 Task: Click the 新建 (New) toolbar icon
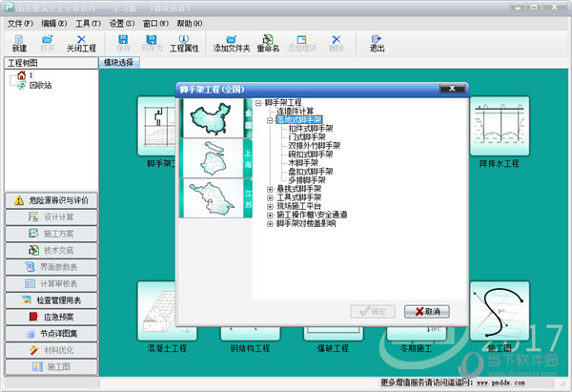coord(19,44)
